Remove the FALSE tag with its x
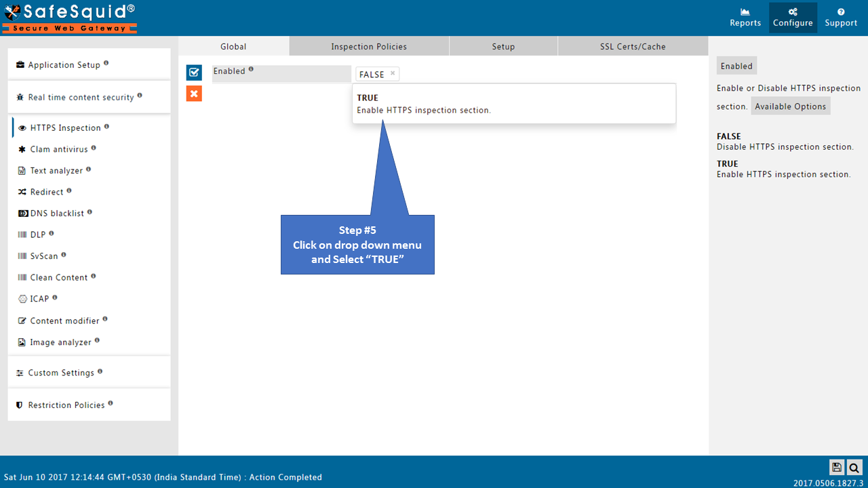Screen dimensions: 868x488 coord(393,73)
